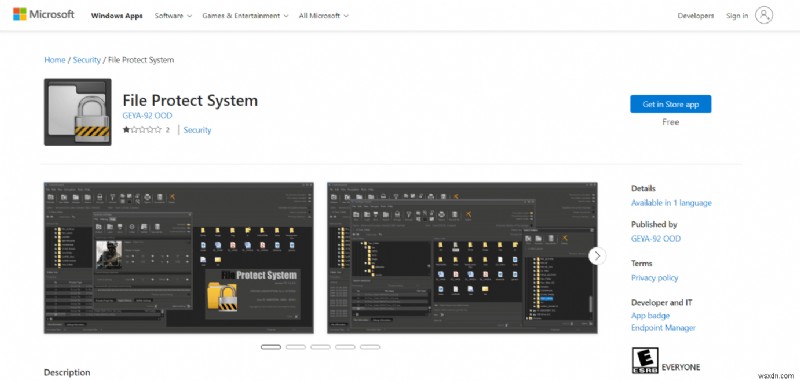Viewport: 800px width, 381px height.
Task: Open the Windows Apps nav item
Action: point(117,16)
